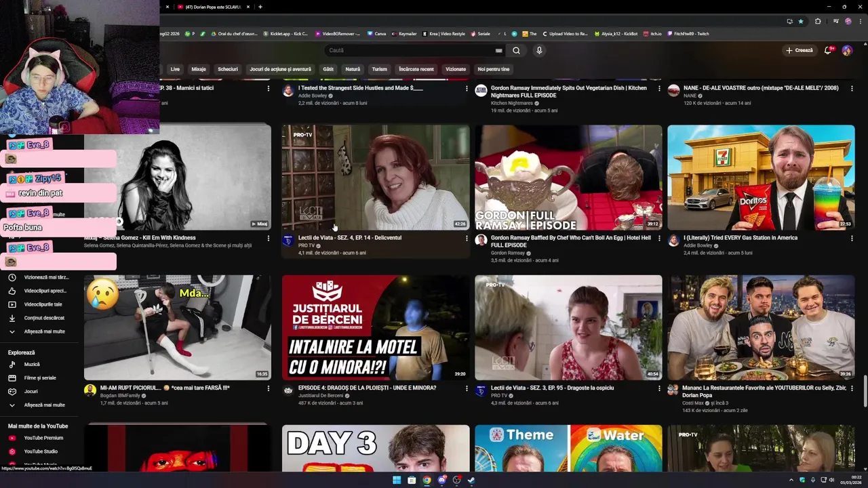Viewport: 868px width, 488px height.
Task: Click the search magnifier button
Action: point(516,50)
